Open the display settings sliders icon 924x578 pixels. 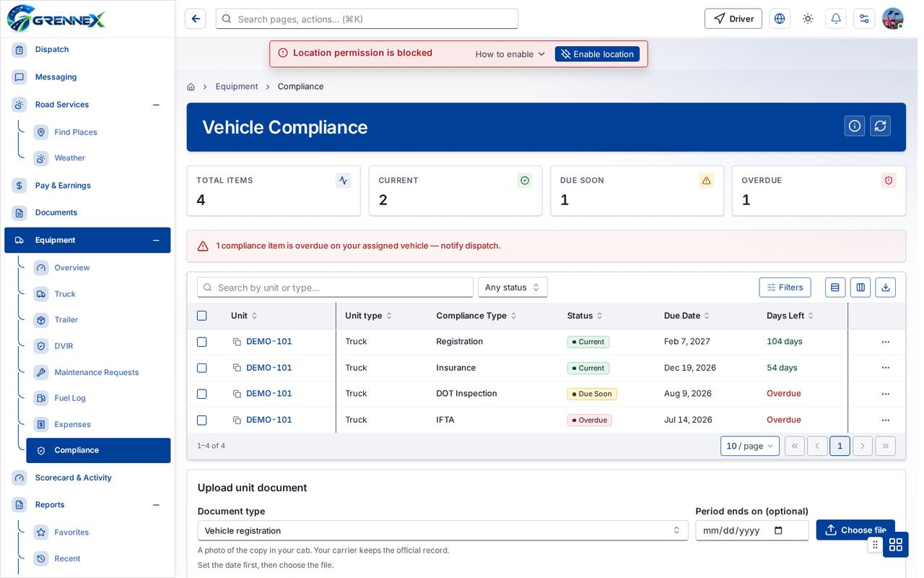pos(864,19)
